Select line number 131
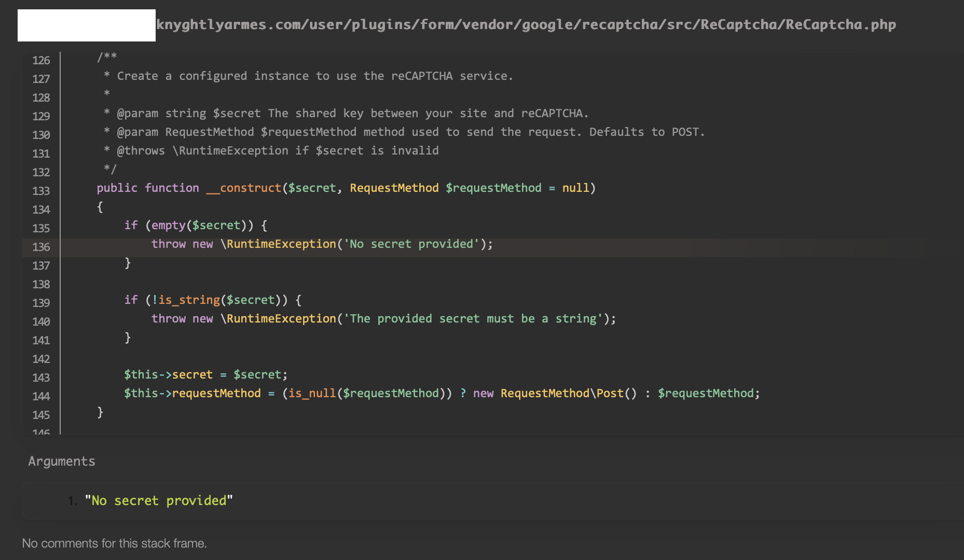 point(41,153)
